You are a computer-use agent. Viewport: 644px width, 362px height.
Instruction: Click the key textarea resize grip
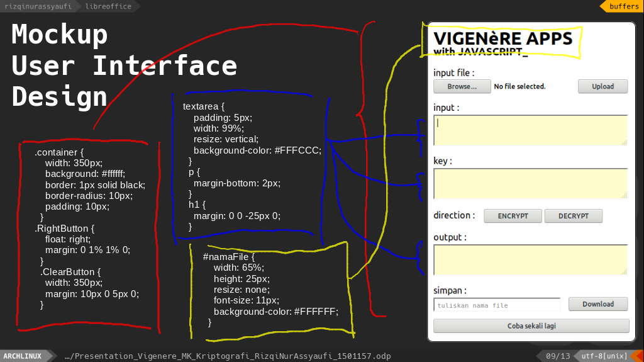624,196
